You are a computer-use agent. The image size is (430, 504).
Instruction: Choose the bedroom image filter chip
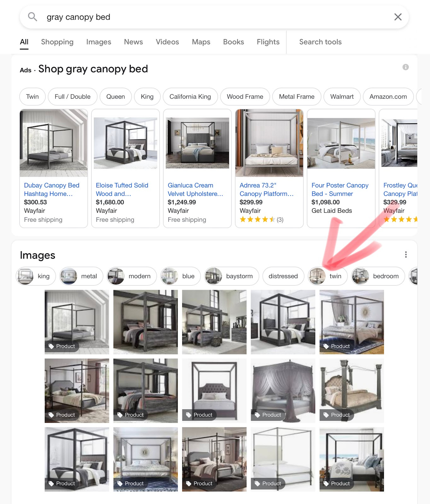pyautogui.click(x=378, y=276)
